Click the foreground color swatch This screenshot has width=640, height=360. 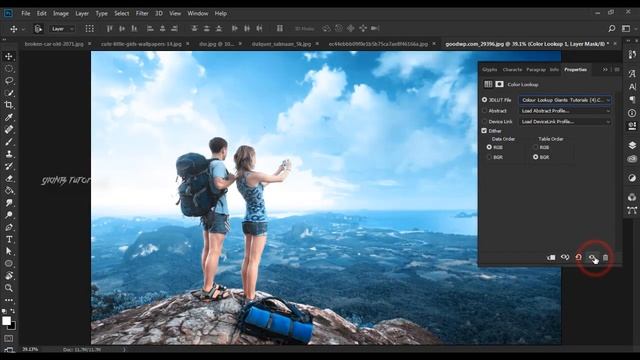point(6,321)
